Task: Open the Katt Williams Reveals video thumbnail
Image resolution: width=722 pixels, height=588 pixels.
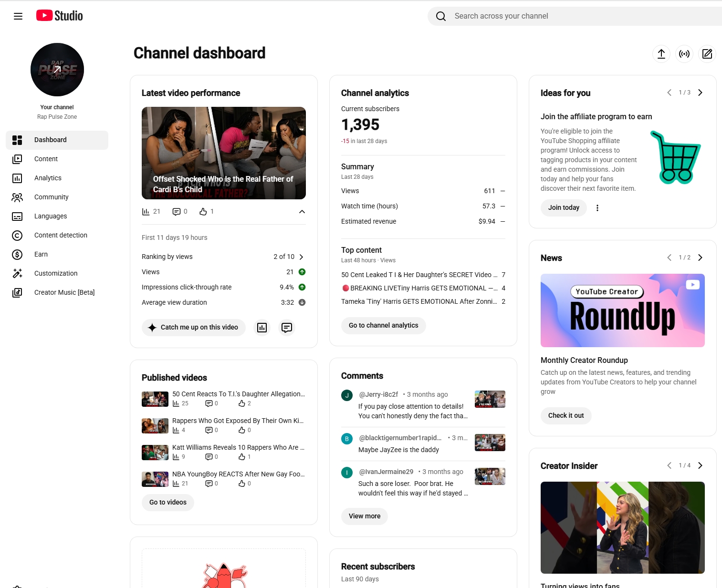Action: (x=155, y=453)
